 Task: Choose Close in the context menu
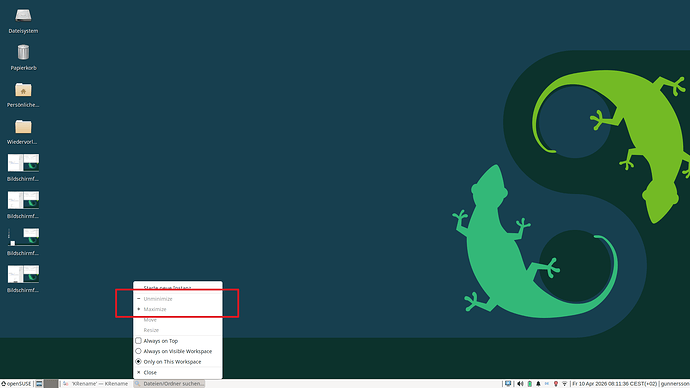(x=178, y=372)
